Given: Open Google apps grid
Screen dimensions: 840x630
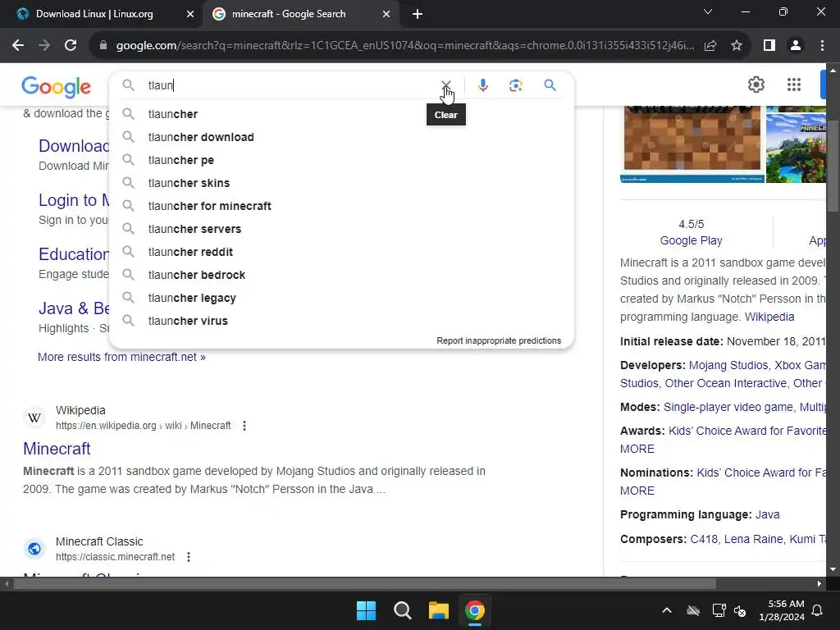Looking at the screenshot, I should (x=794, y=84).
